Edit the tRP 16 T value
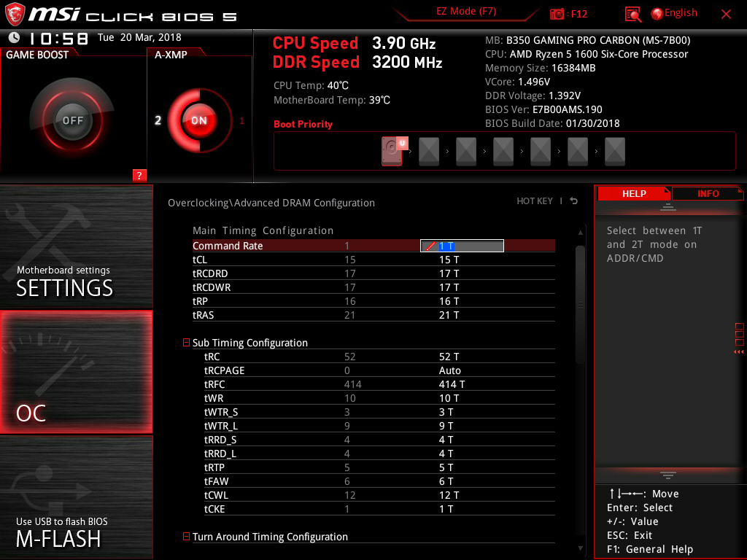Screen dimensions: 747x560 (x=449, y=301)
